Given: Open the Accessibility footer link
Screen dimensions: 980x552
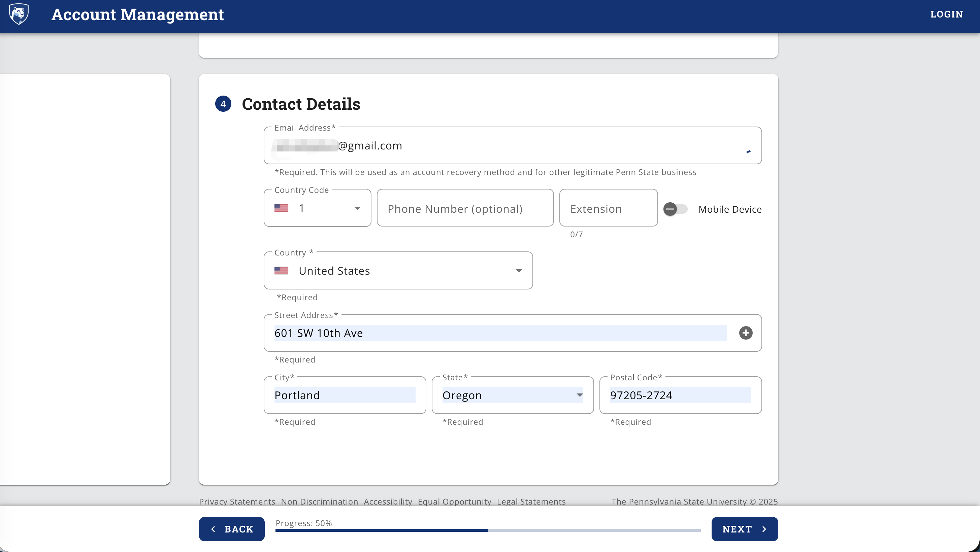Looking at the screenshot, I should pos(388,502).
